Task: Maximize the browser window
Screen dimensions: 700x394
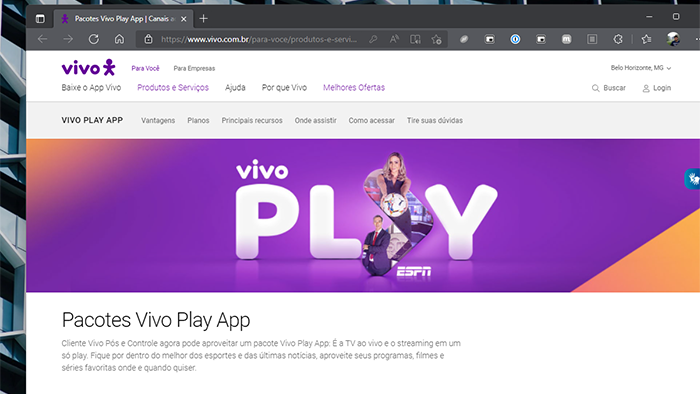Action: pyautogui.click(x=676, y=17)
